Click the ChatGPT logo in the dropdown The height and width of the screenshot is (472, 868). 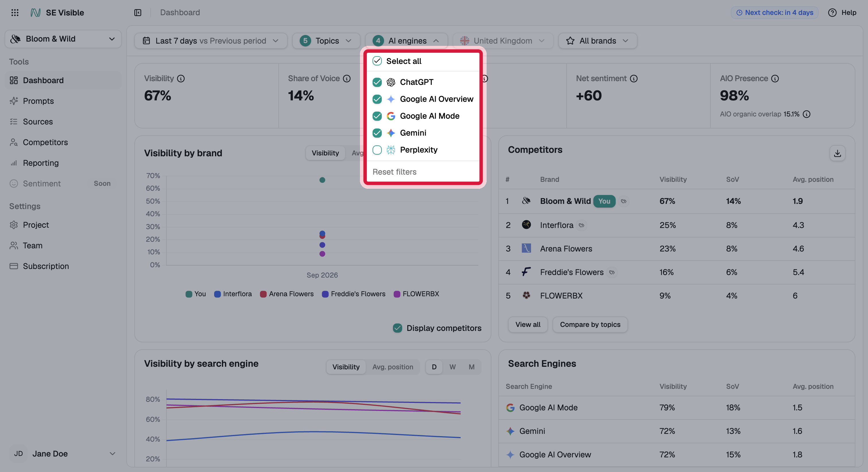coord(391,82)
